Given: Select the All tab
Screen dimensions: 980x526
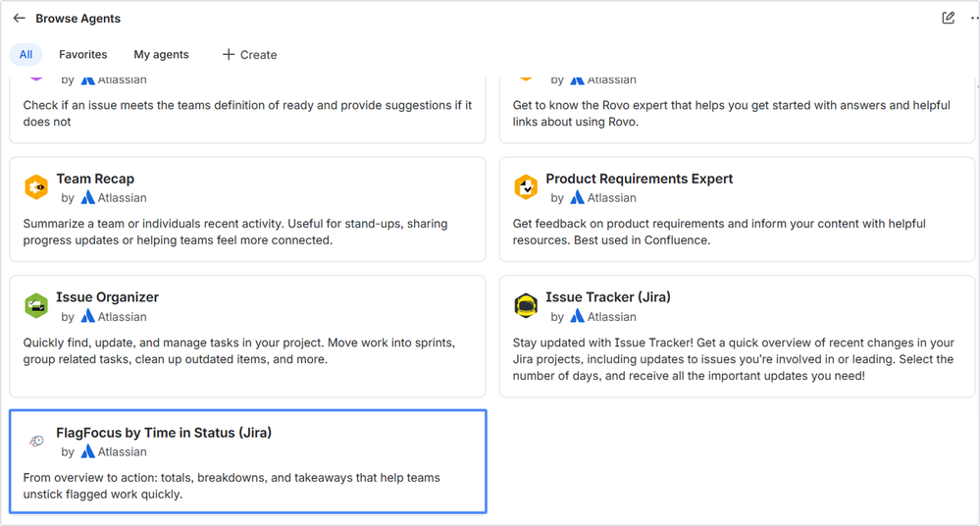Looking at the screenshot, I should [26, 54].
